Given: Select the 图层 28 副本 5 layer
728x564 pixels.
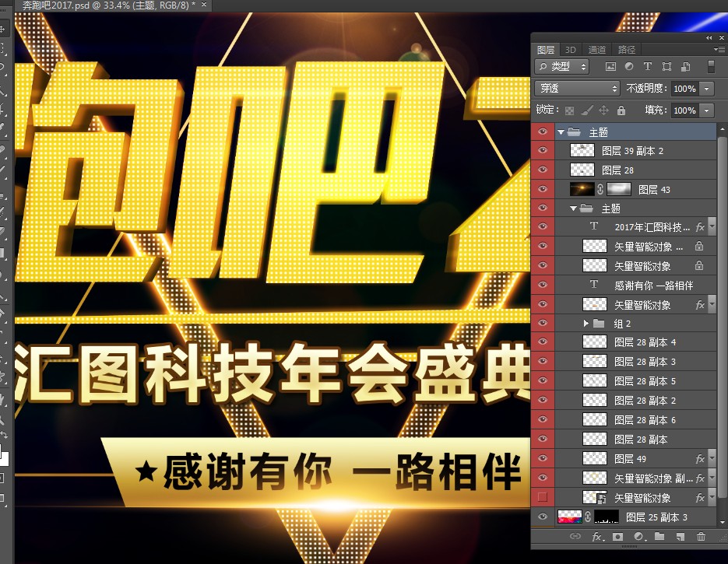Looking at the screenshot, I should 635,380.
